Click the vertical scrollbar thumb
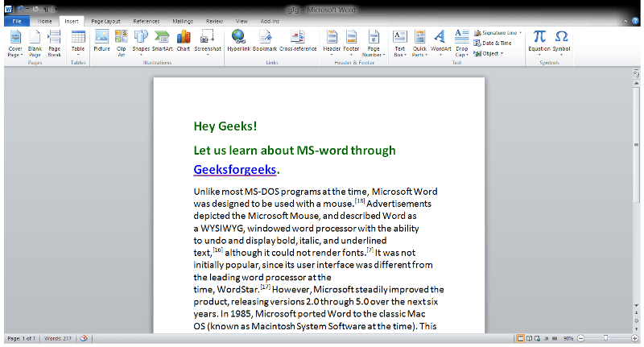The image size is (644, 347). (x=636, y=145)
